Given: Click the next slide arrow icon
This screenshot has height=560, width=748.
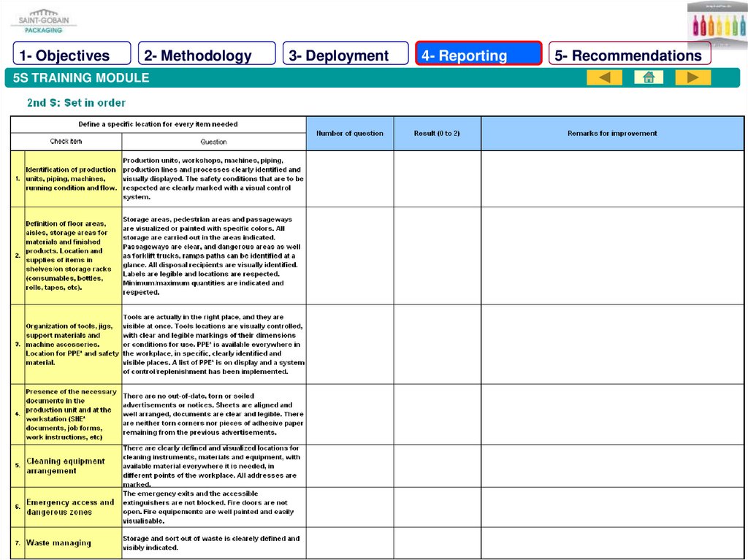Looking at the screenshot, I should pos(692,77).
